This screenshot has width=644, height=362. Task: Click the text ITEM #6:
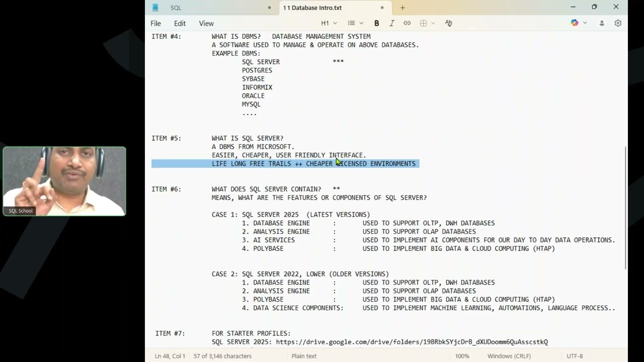point(166,189)
